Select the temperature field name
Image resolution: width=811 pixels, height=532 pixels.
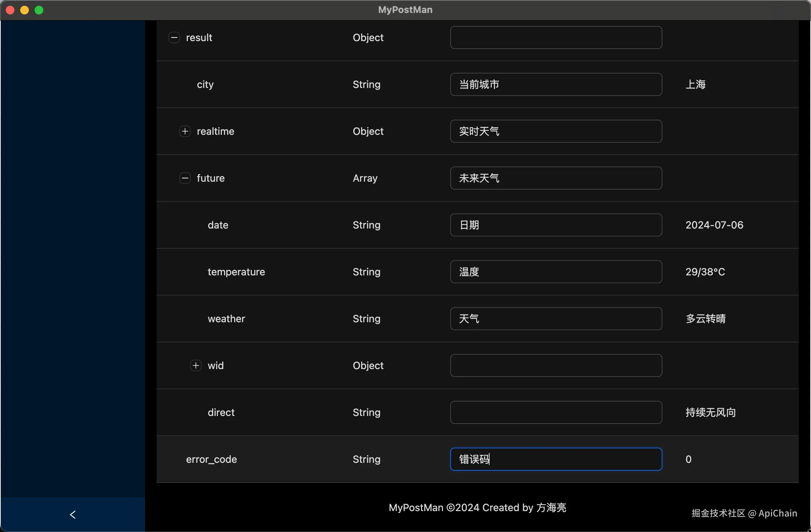[x=236, y=272]
